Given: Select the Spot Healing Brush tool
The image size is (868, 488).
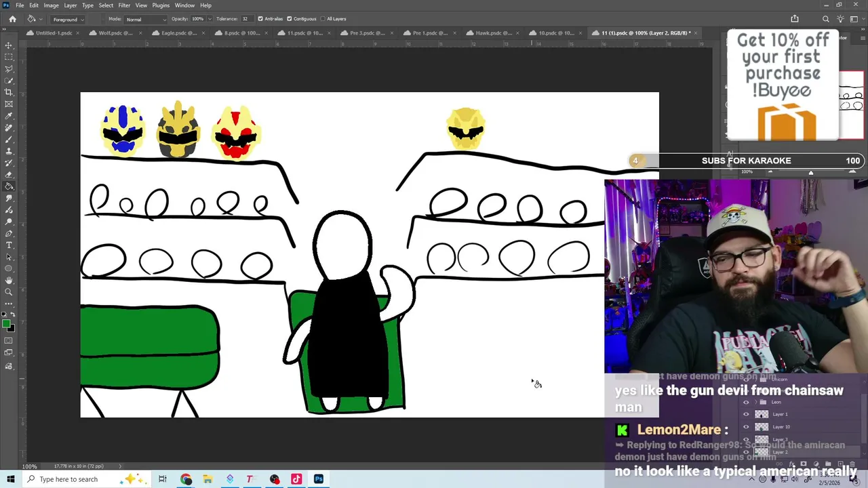Looking at the screenshot, I should 9,127.
